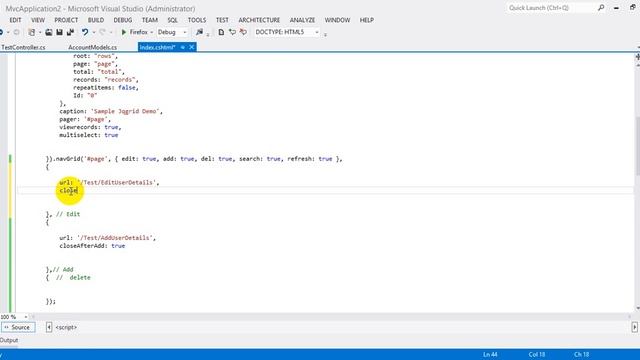Expand the Firefox browser selection dropdown
Image resolution: width=640 pixels, height=360 pixels.
pyautogui.click(x=151, y=32)
